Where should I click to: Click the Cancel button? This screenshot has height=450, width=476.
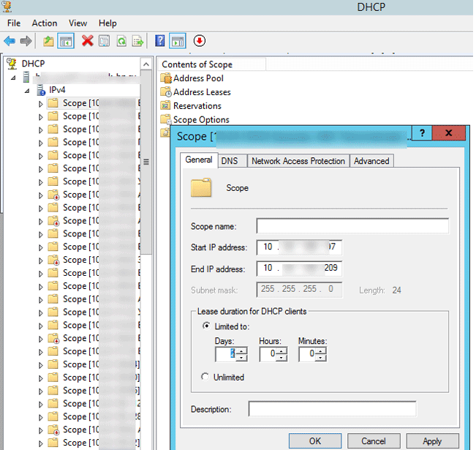(374, 441)
